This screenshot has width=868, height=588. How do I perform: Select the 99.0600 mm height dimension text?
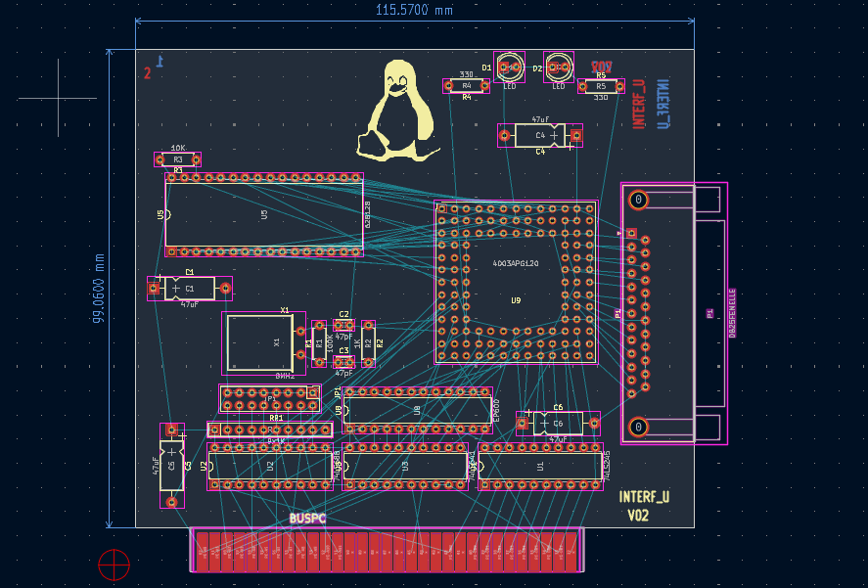[99, 289]
